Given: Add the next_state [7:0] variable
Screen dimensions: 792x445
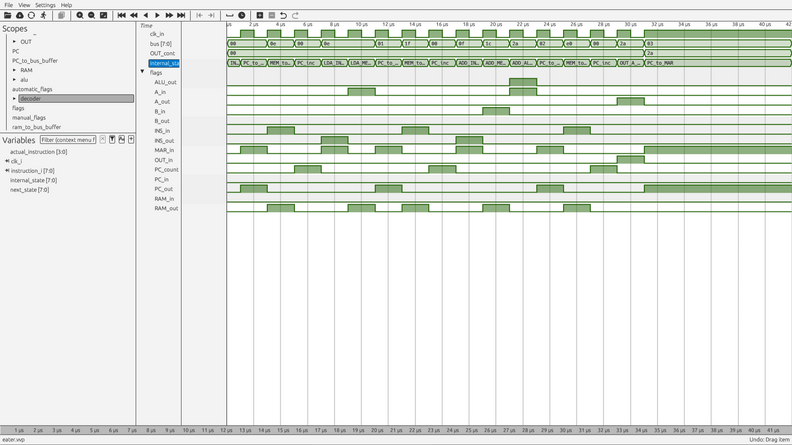Looking at the screenshot, I should click(x=29, y=190).
